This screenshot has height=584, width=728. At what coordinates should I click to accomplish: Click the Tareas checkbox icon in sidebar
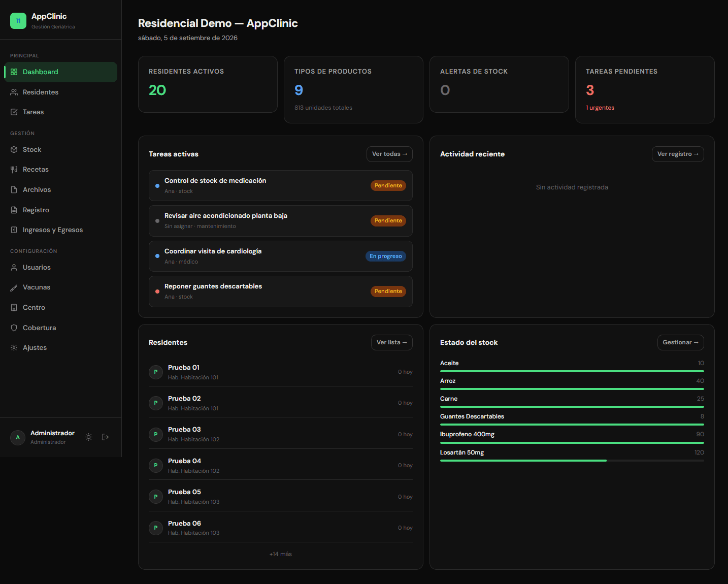(14, 112)
